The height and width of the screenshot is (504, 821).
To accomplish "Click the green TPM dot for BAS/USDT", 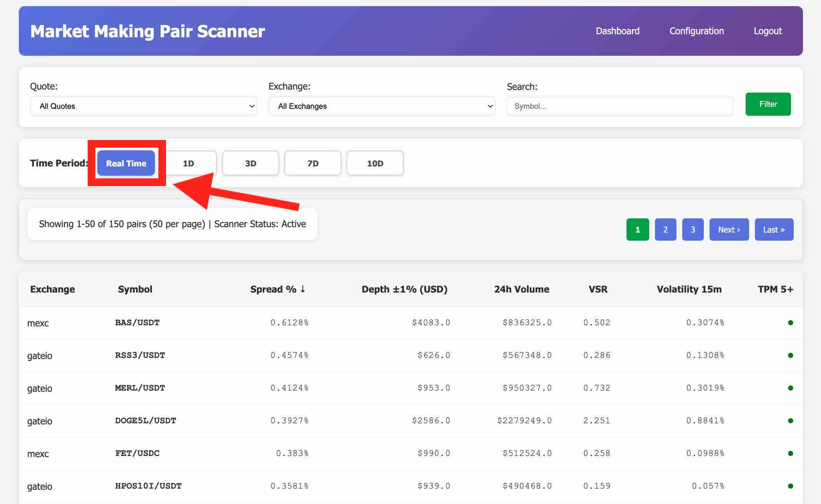I will (x=791, y=323).
